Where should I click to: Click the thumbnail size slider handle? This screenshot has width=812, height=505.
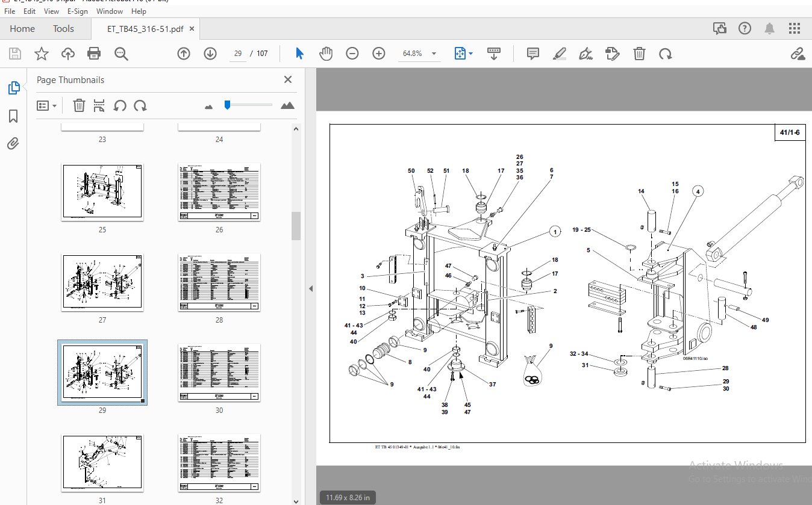tap(227, 105)
